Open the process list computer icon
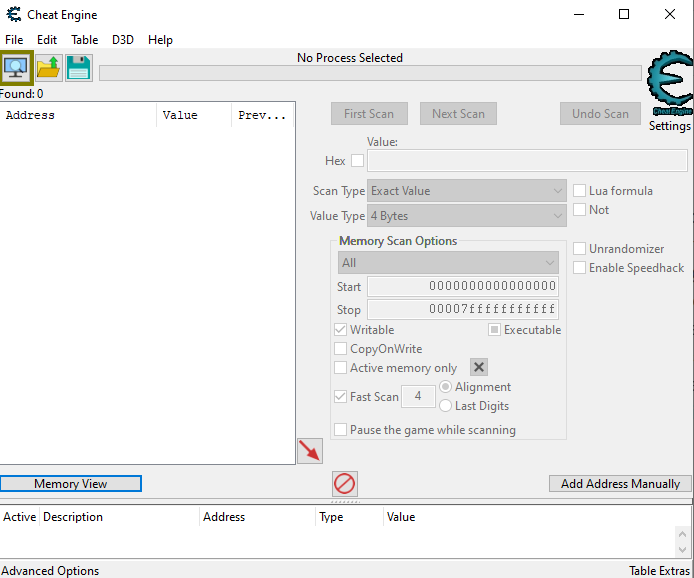This screenshot has height=578, width=694. (17, 68)
